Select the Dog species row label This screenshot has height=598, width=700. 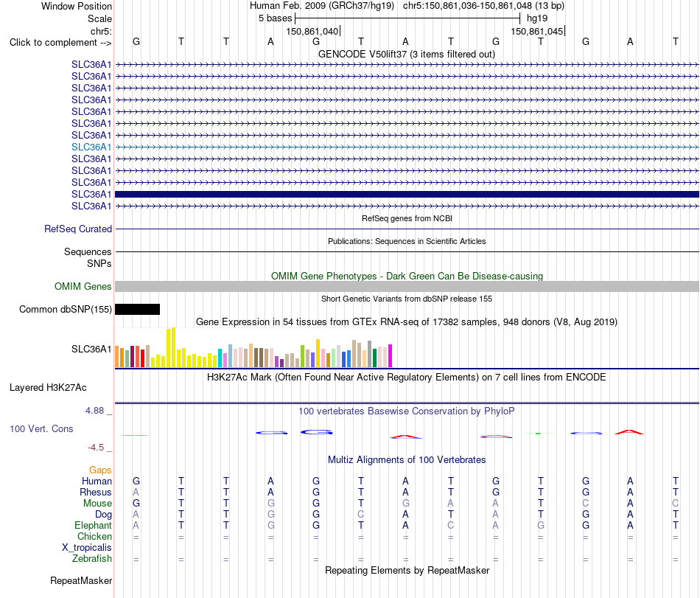pyautogui.click(x=103, y=515)
